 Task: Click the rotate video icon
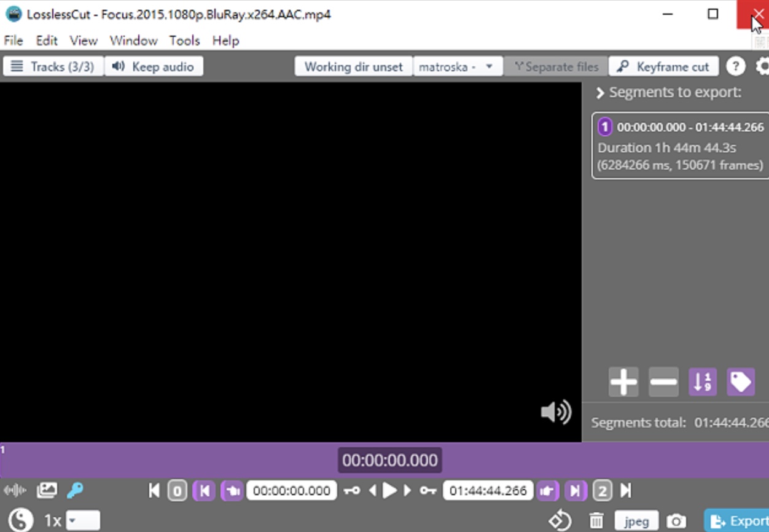tap(560, 521)
